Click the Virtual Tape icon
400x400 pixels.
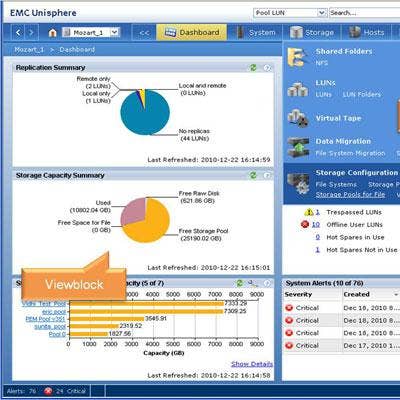tap(298, 118)
